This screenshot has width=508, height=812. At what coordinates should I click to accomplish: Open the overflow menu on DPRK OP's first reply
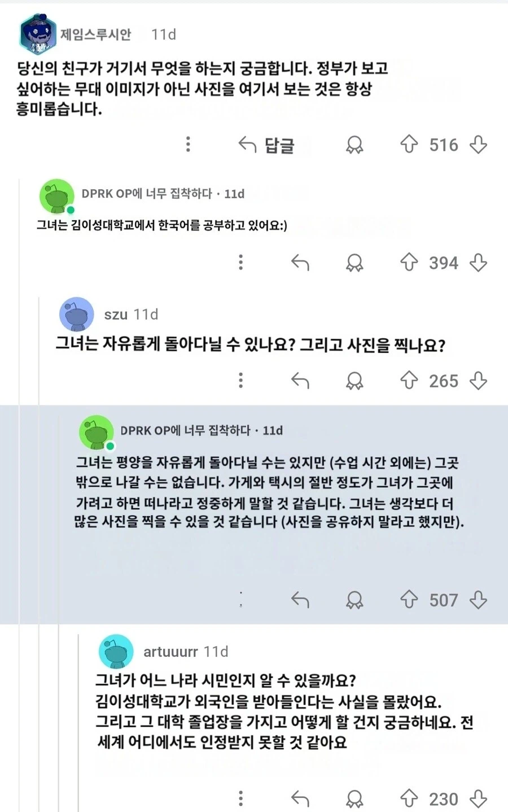tap(241, 263)
